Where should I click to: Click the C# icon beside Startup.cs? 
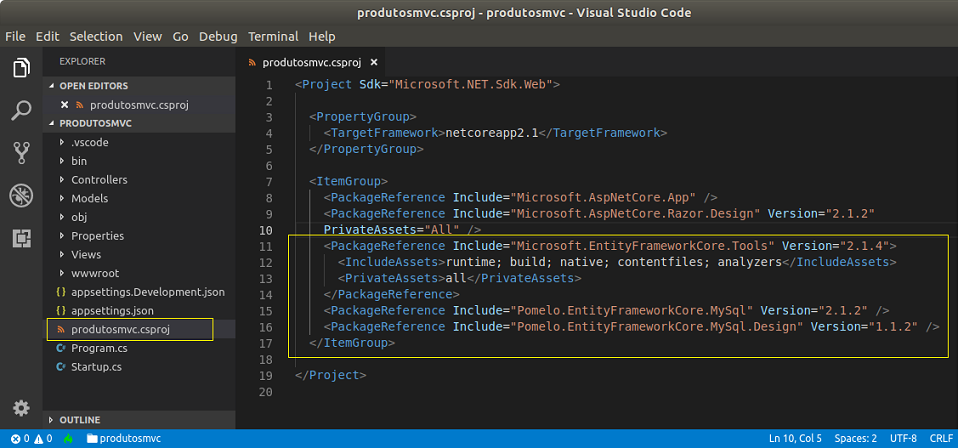(x=60, y=367)
